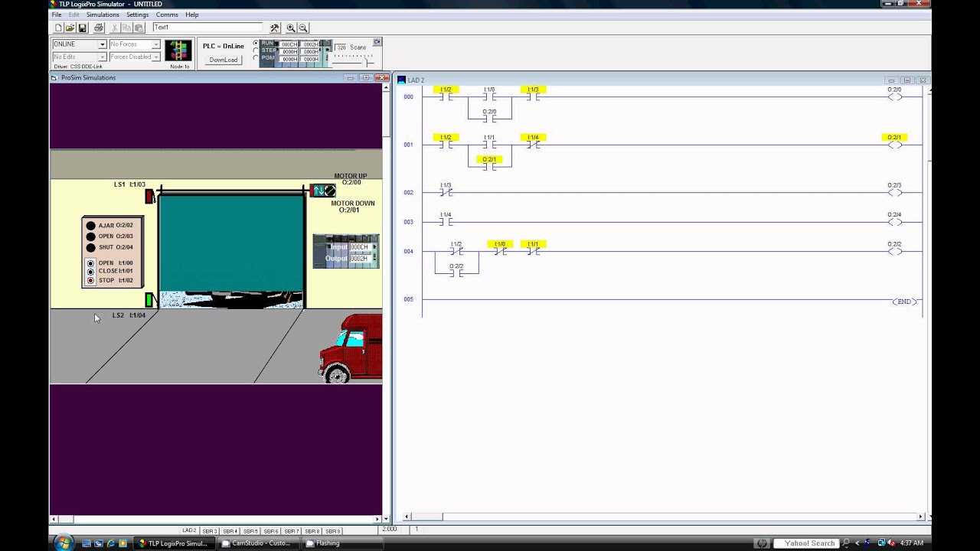This screenshot has height=551, width=980.
Task: Click the hammer tools icon
Action: click(x=275, y=28)
